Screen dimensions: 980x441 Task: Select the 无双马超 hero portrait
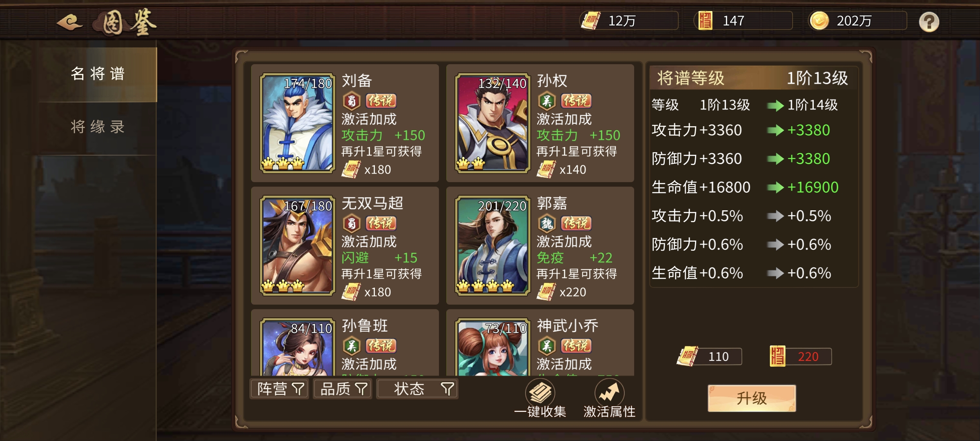pyautogui.click(x=297, y=245)
